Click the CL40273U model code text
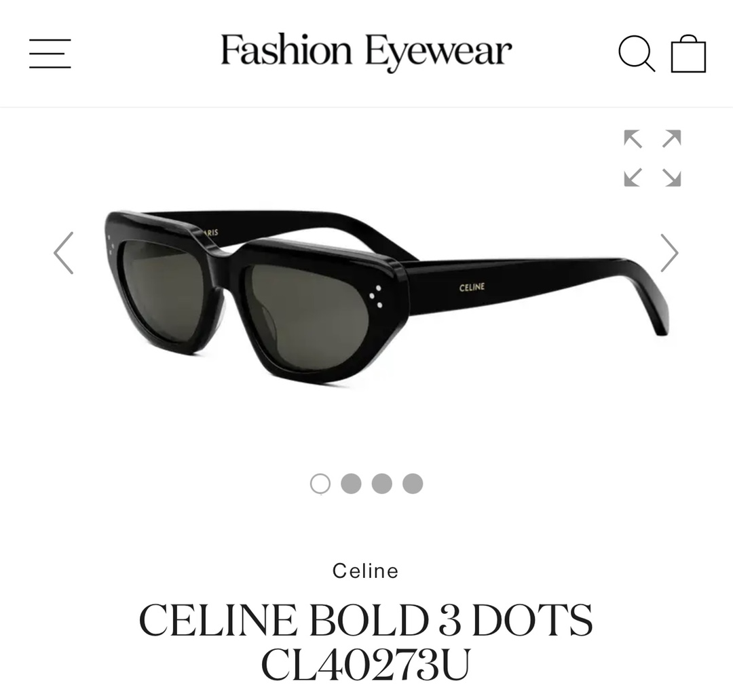733x700 pixels. click(366, 665)
